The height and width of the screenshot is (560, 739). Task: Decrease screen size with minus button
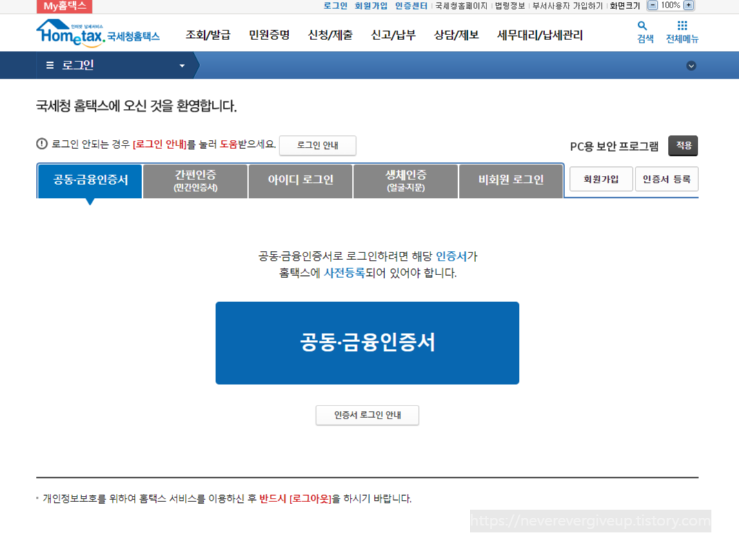(652, 6)
